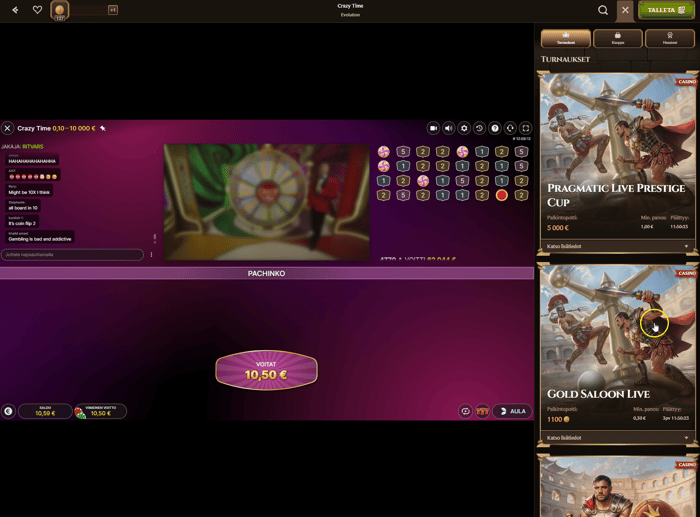Click the green Talleta deposit button

[x=666, y=10]
